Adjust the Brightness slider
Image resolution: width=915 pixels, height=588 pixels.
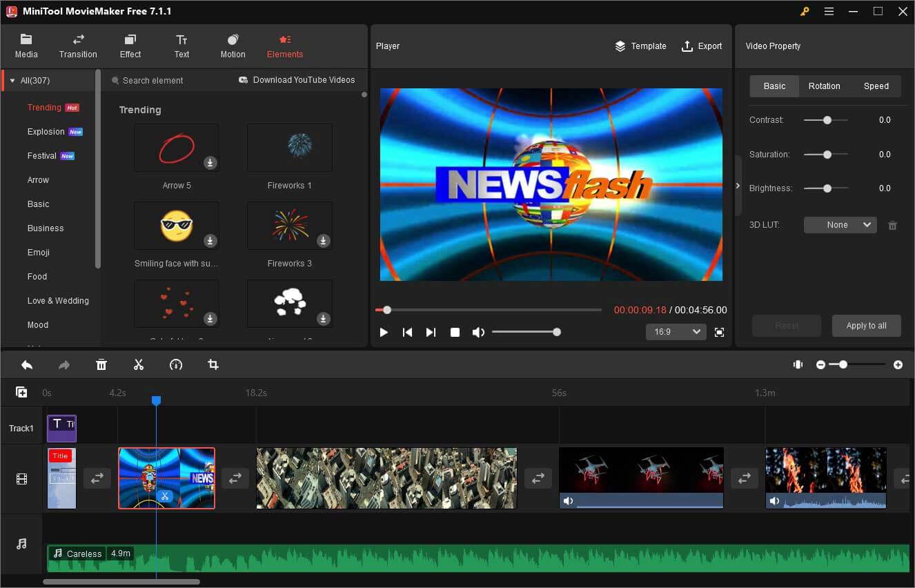(x=826, y=188)
